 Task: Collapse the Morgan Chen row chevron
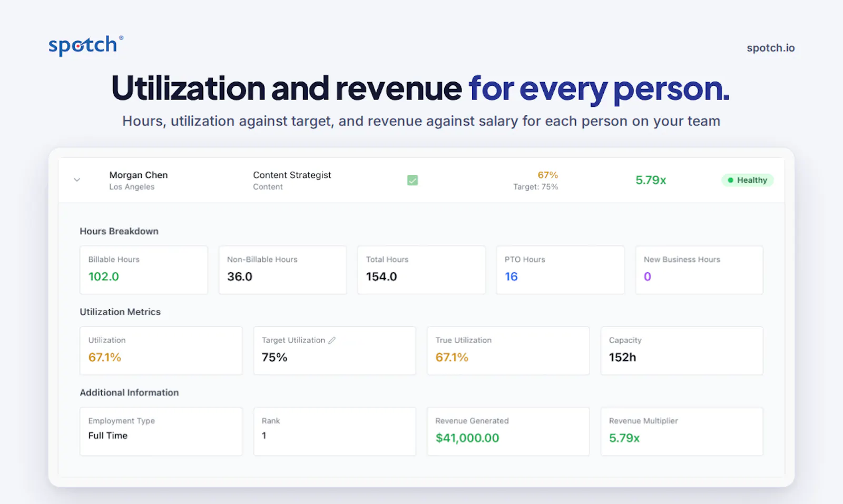77,180
